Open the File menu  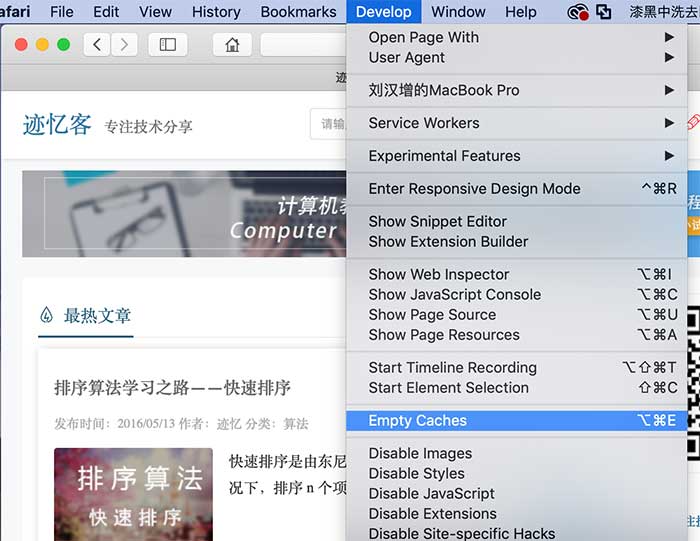coord(62,12)
